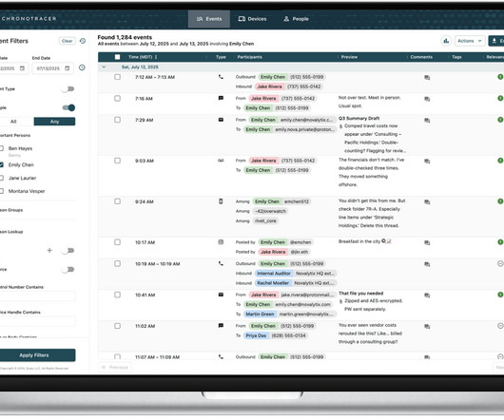Viewport: 504px width, 420px height.
Task: Uncheck the Emily Chen person checkbox
Action: pyautogui.click(x=1, y=164)
